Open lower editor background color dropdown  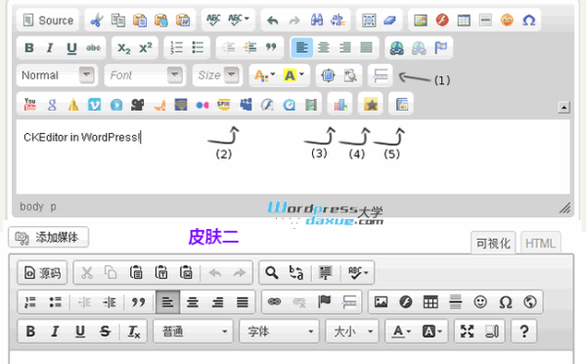432,332
